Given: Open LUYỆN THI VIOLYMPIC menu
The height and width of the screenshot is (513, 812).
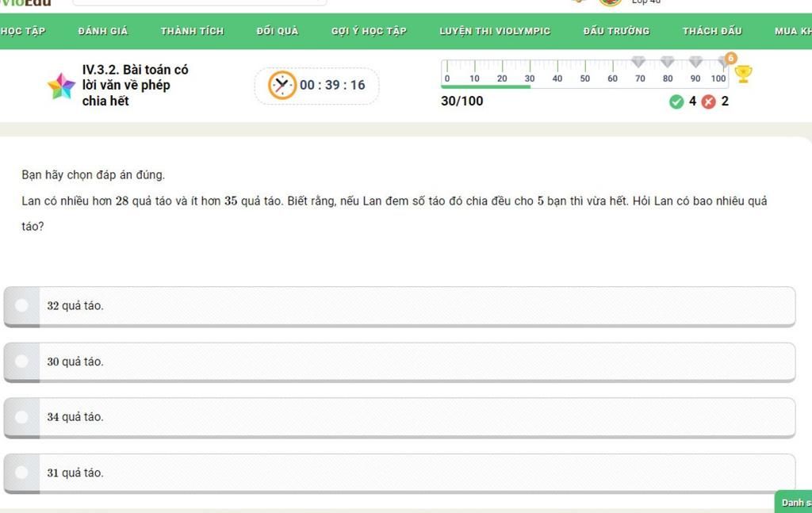Looking at the screenshot, I should click(x=495, y=31).
